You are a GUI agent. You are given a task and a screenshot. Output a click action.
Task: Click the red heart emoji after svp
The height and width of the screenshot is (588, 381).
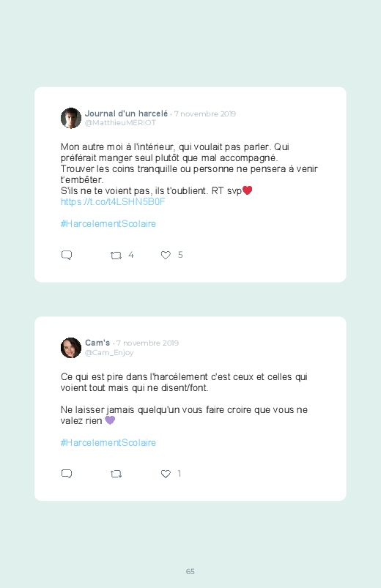[248, 190]
